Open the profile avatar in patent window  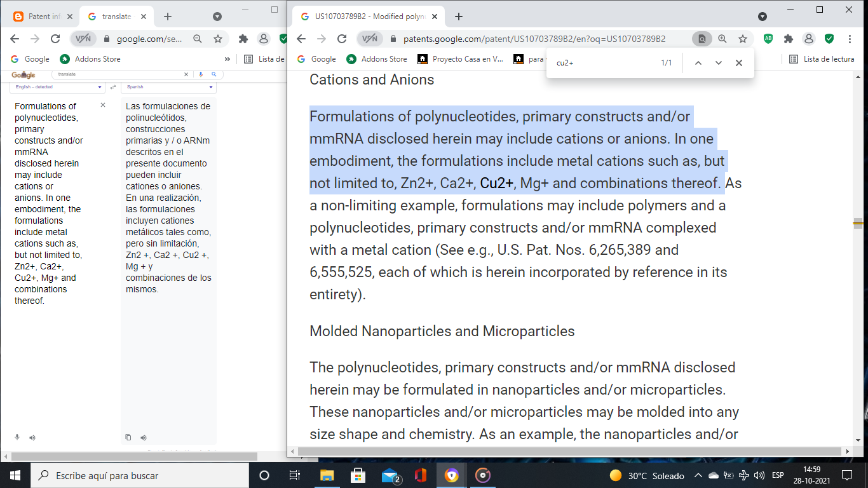(809, 39)
